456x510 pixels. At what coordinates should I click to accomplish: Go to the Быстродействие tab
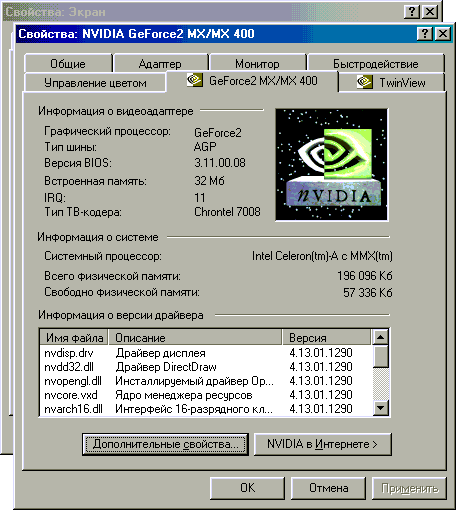click(x=376, y=63)
